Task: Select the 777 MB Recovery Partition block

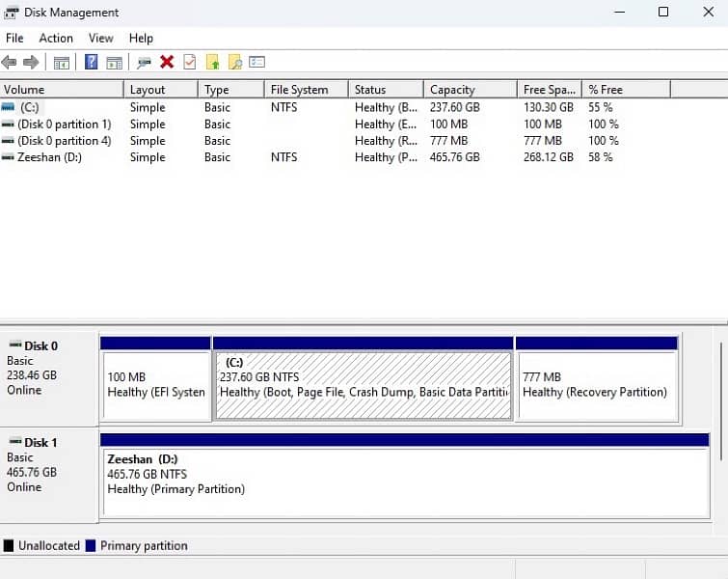Action: (597, 384)
